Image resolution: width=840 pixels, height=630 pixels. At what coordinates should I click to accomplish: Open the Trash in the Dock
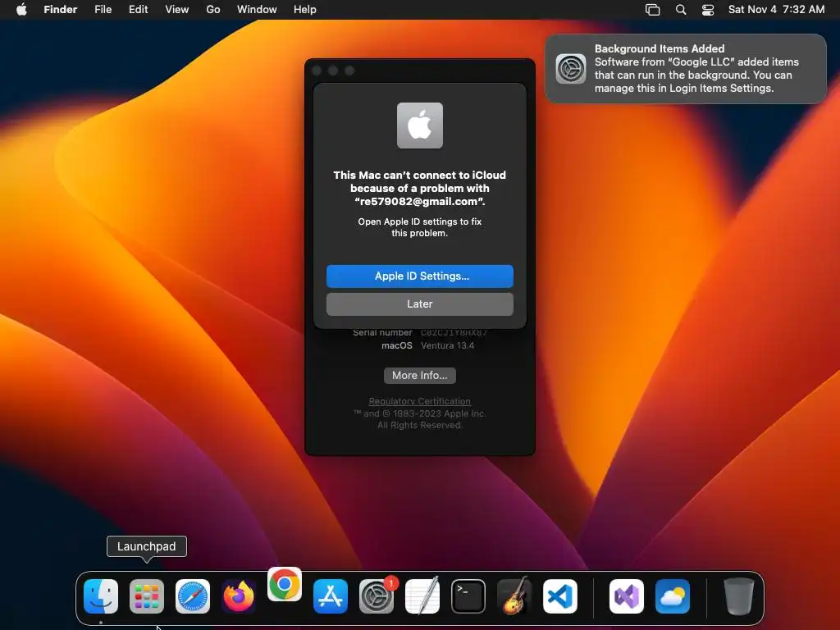(x=739, y=596)
